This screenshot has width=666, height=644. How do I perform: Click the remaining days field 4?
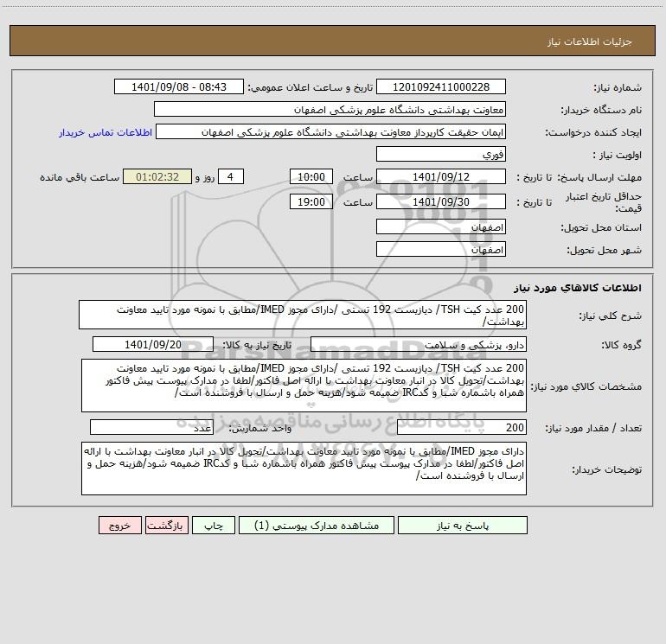[231, 177]
